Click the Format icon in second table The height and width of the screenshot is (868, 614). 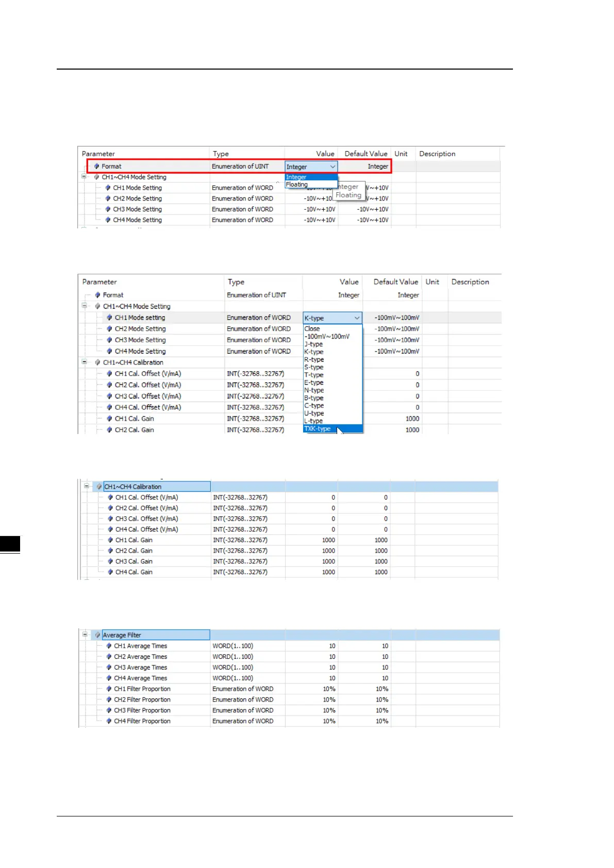click(x=97, y=295)
